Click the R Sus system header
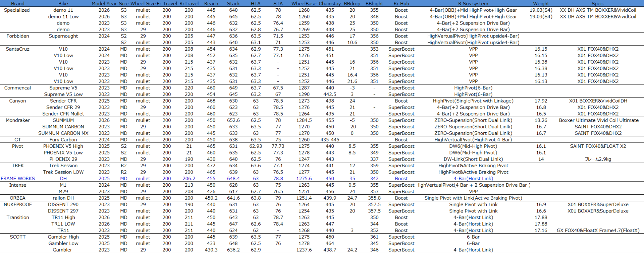The image size is (644, 253). click(x=473, y=3)
